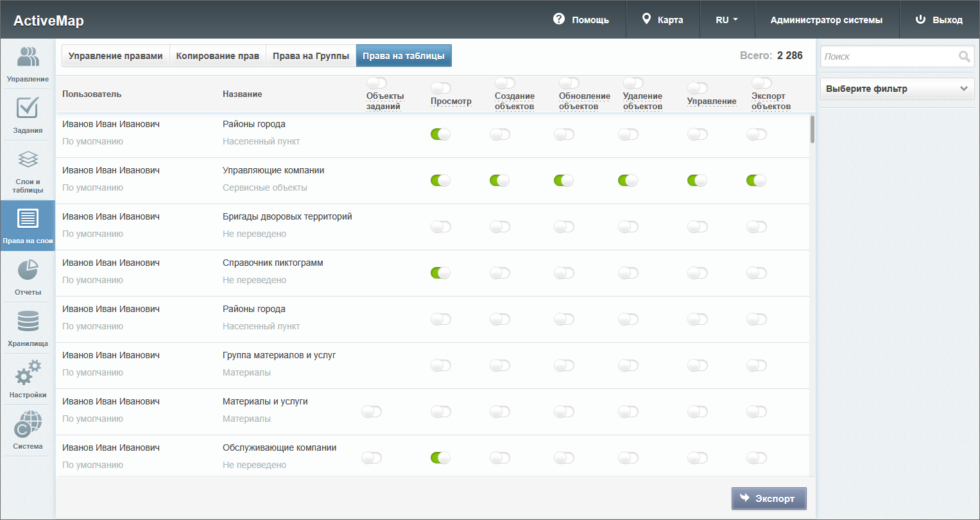Switch to the Права на Группы tab

click(311, 56)
